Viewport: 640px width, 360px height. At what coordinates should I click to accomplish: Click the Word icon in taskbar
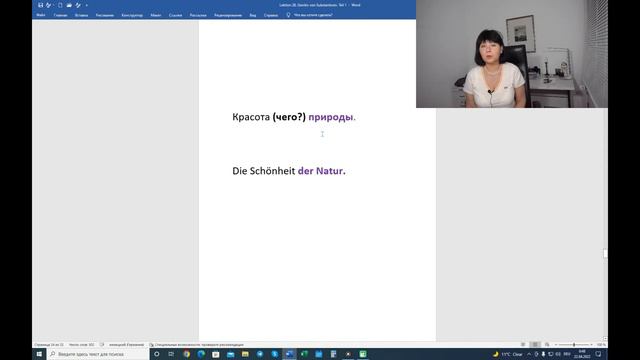click(289, 354)
